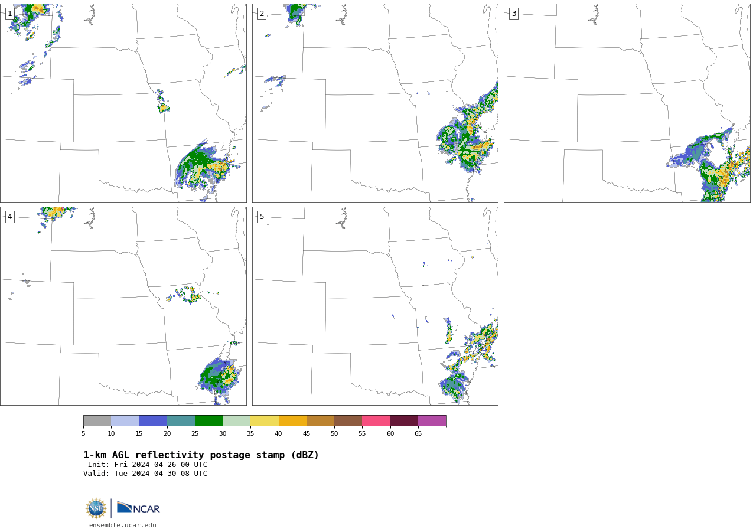The image size is (756, 532).
Task: Click the orange 40-45 dBZ swatch
Action: (x=292, y=421)
